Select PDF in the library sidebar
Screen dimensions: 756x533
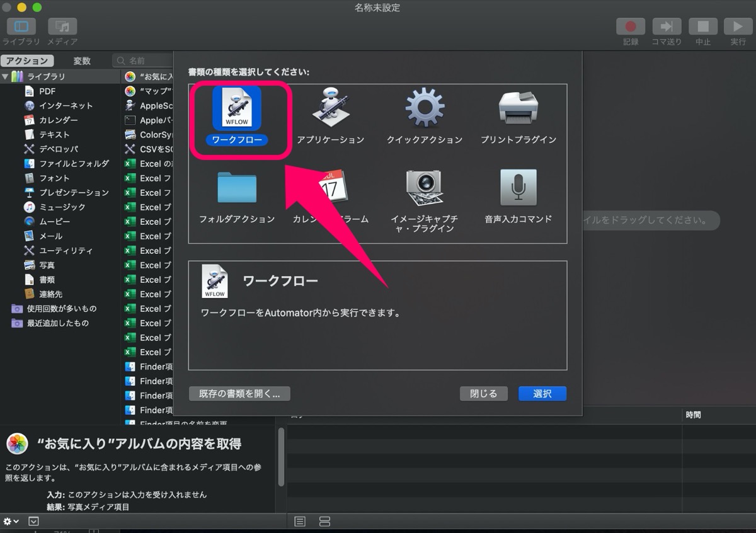[x=47, y=91]
